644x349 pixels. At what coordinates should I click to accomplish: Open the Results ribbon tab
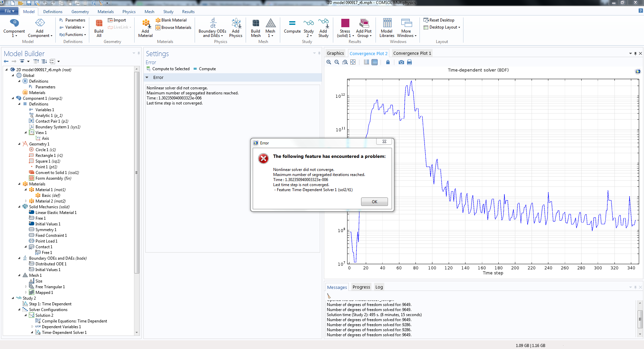188,12
